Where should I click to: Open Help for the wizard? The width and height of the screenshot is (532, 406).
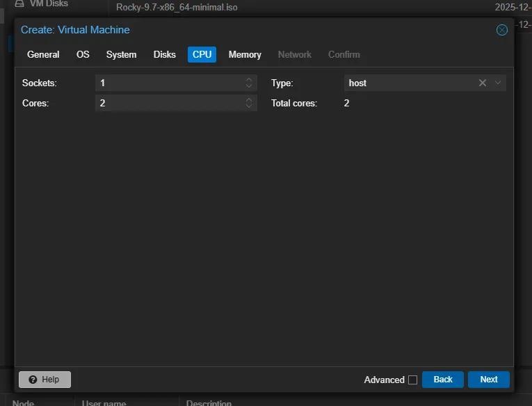[45, 379]
